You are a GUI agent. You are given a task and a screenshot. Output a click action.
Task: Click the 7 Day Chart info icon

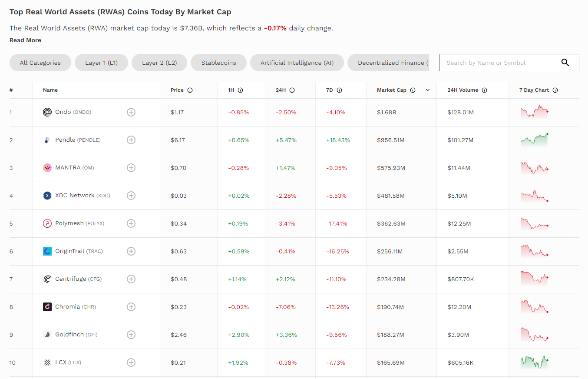coord(555,90)
